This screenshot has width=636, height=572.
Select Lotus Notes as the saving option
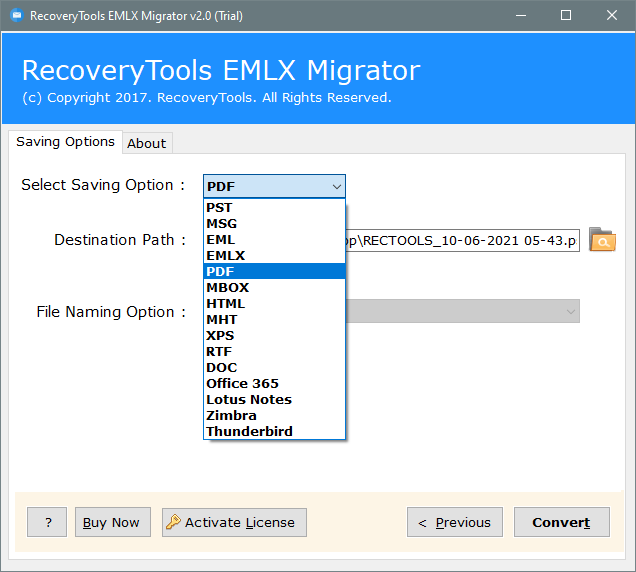pos(274,399)
